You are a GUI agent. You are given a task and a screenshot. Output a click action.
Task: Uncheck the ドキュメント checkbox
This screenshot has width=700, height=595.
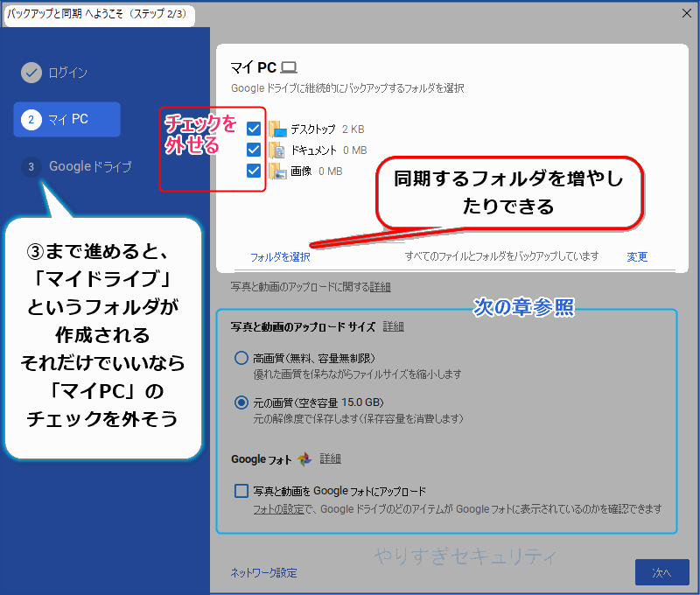pyautogui.click(x=254, y=150)
